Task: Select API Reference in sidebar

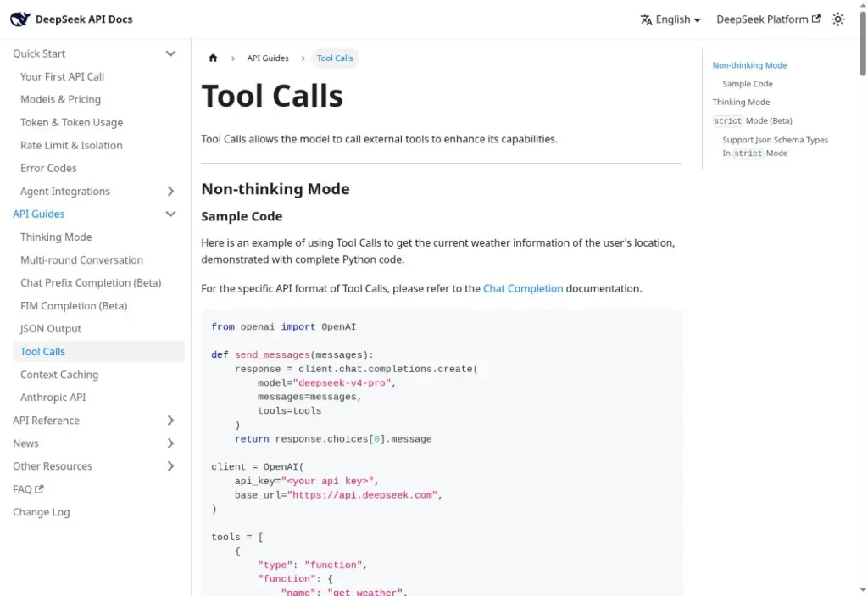Action: click(x=46, y=421)
